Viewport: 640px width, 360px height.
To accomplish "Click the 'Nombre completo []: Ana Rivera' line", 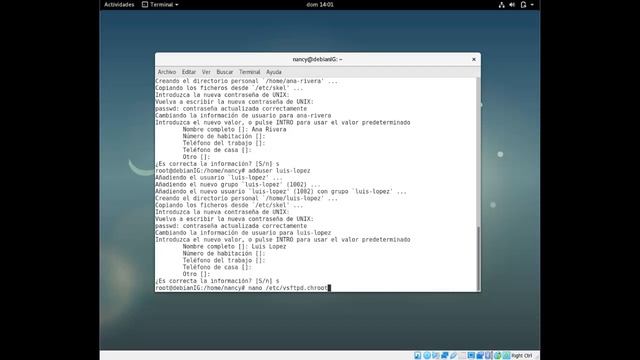I will [x=234, y=129].
